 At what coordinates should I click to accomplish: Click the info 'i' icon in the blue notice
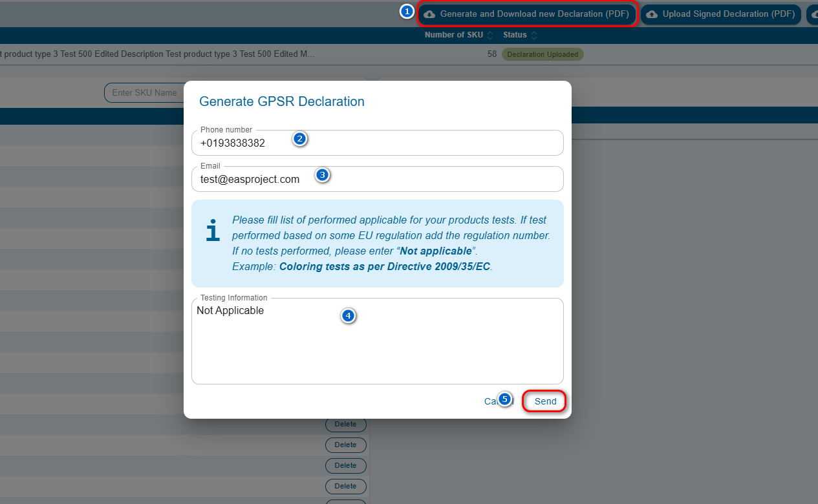[x=213, y=231]
